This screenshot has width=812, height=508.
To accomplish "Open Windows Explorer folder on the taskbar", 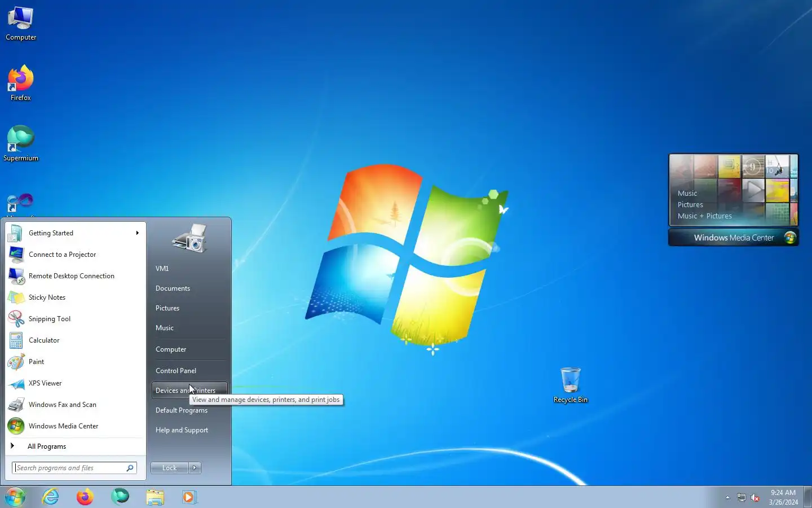I will (x=155, y=497).
